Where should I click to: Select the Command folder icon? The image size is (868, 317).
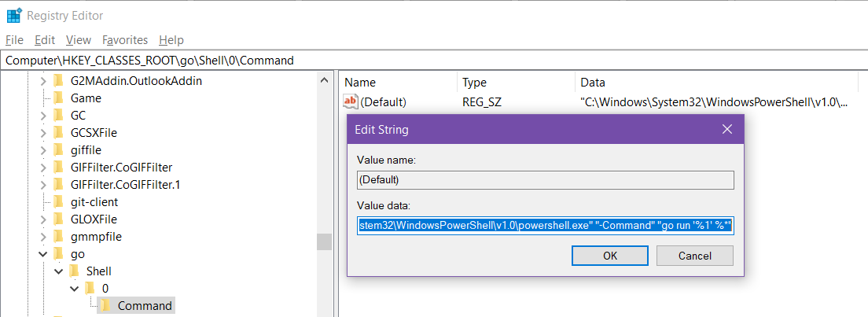[x=105, y=305]
